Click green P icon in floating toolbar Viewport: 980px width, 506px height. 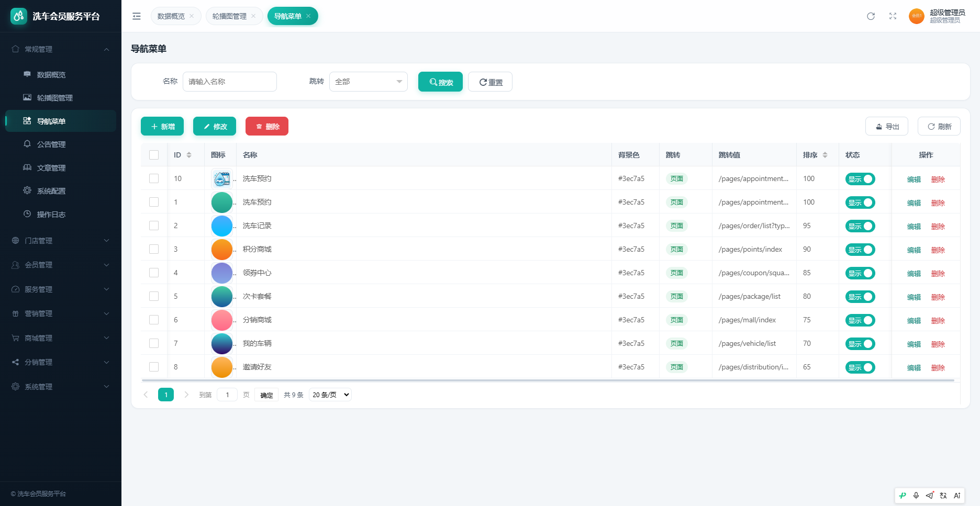point(903,496)
